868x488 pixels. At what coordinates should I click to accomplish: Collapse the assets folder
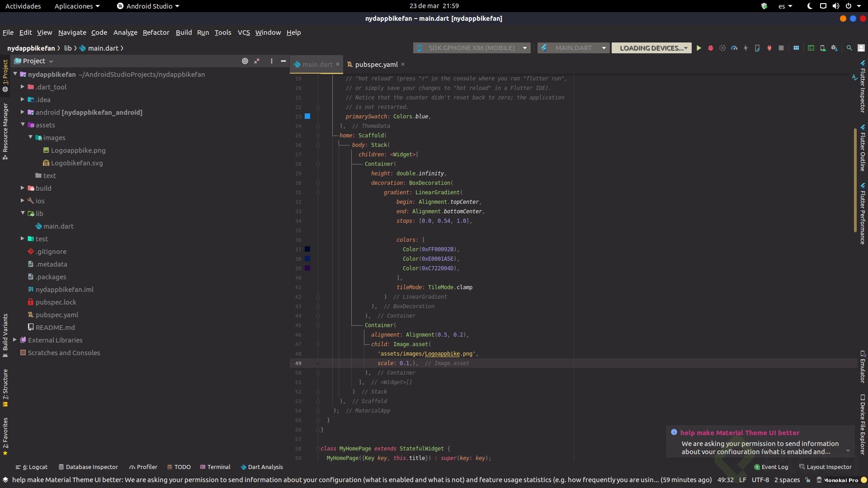[x=22, y=125]
